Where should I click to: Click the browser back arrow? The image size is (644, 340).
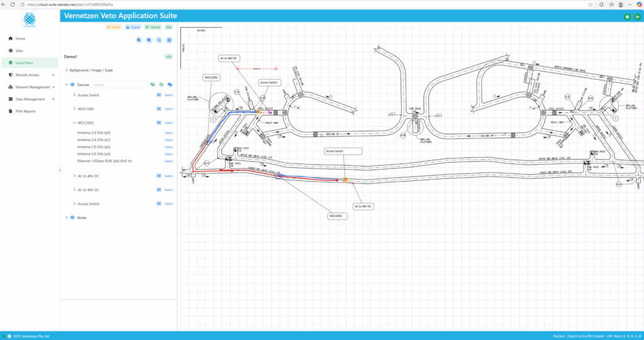pos(4,4)
